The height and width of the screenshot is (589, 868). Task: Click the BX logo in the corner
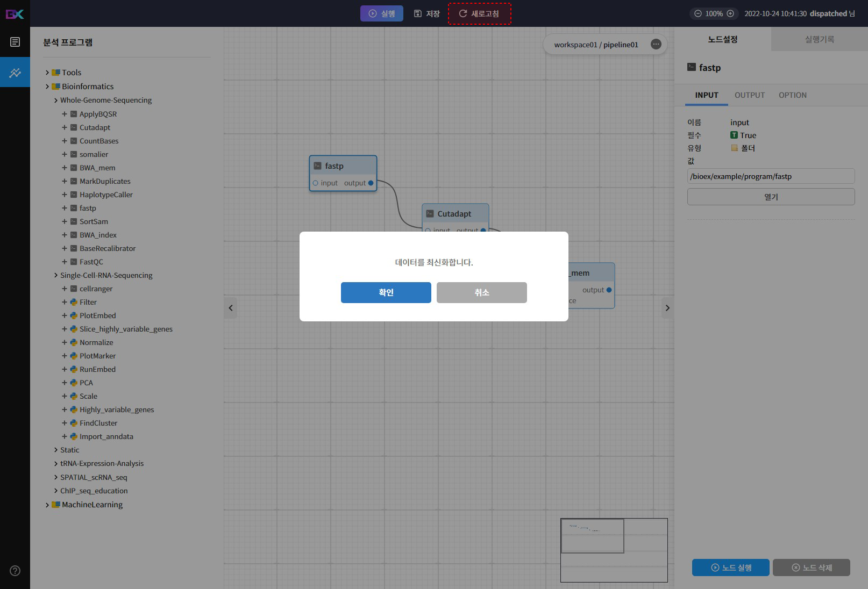[x=15, y=14]
